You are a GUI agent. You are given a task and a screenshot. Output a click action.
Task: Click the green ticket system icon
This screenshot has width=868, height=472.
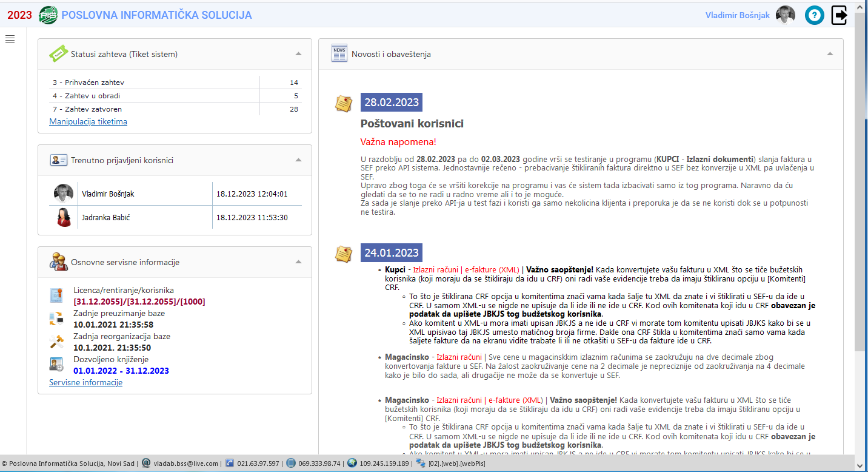[59, 54]
